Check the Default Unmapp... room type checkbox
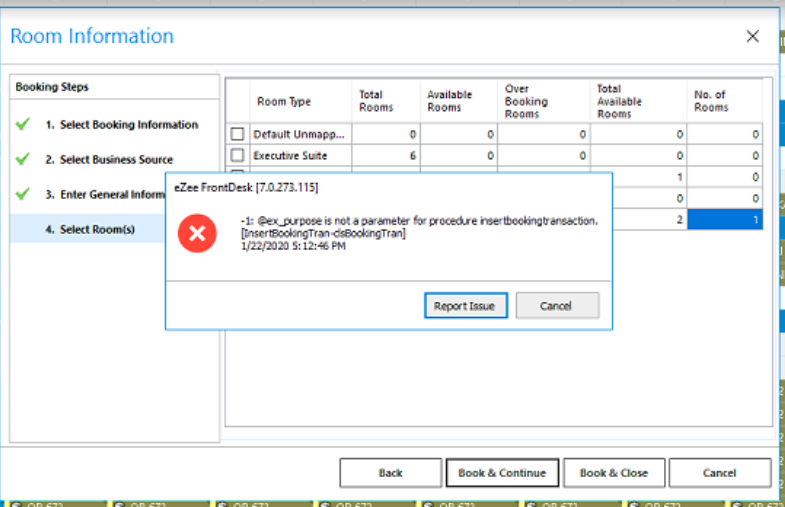 [x=237, y=134]
